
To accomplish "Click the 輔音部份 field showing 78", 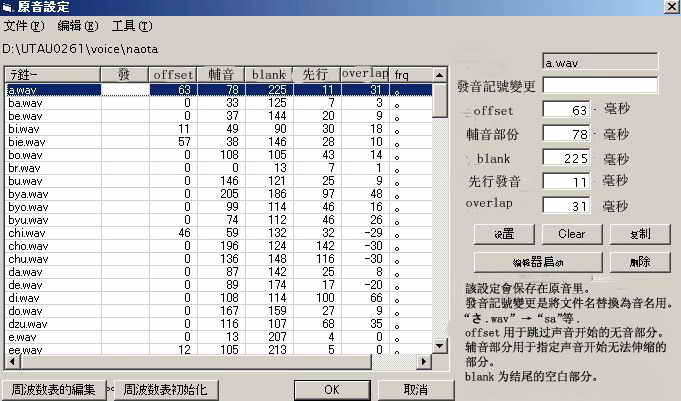I will tap(566, 134).
